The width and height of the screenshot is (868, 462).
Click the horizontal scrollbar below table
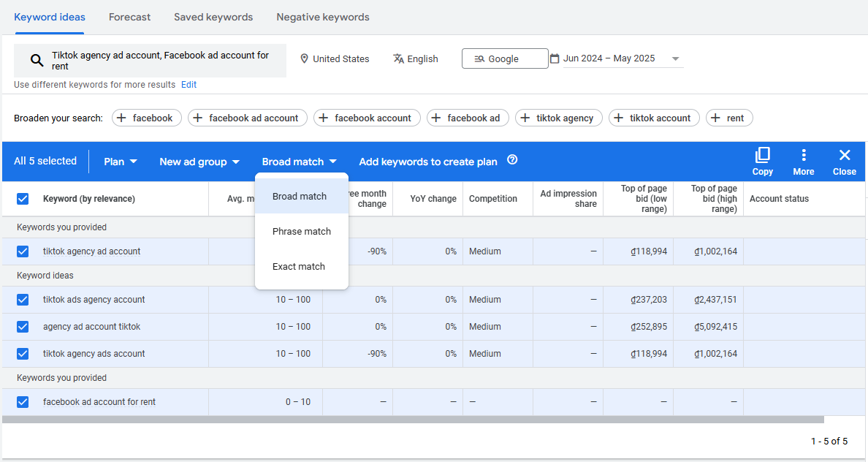coord(413,420)
